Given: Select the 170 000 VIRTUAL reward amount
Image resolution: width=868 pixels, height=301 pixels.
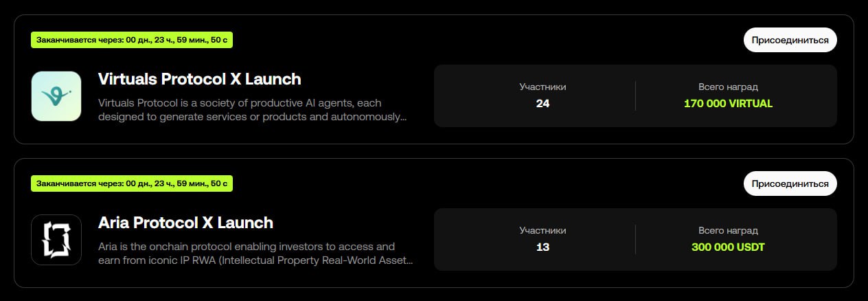Looking at the screenshot, I should [728, 104].
